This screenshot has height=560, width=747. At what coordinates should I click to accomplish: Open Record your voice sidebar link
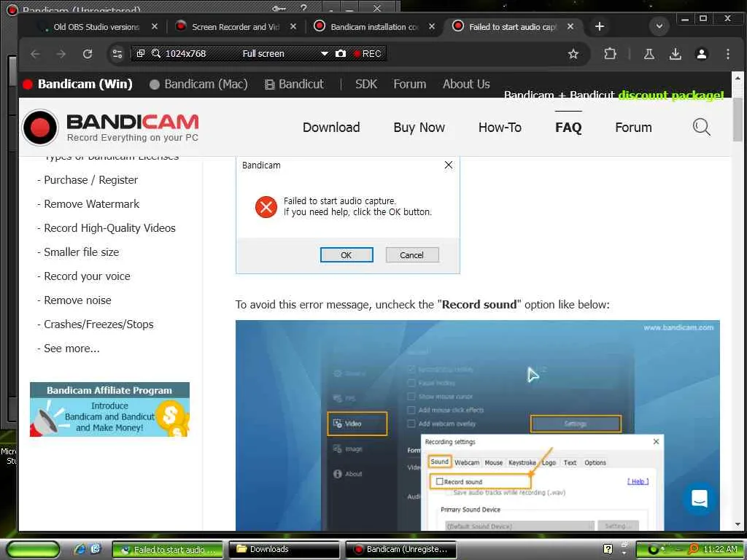87,276
